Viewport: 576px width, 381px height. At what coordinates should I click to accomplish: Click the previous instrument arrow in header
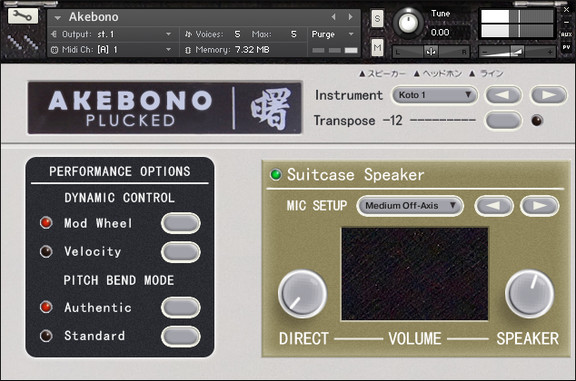[x=333, y=17]
